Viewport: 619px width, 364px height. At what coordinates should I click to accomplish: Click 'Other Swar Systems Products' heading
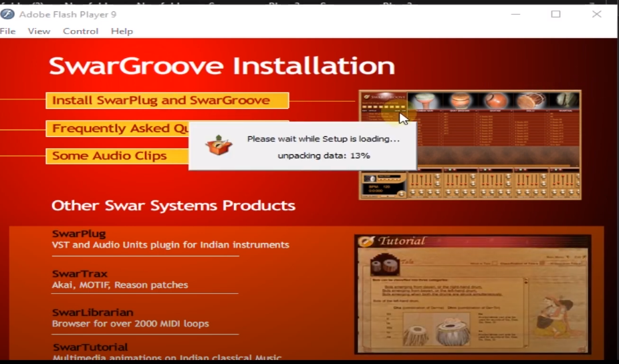point(173,206)
